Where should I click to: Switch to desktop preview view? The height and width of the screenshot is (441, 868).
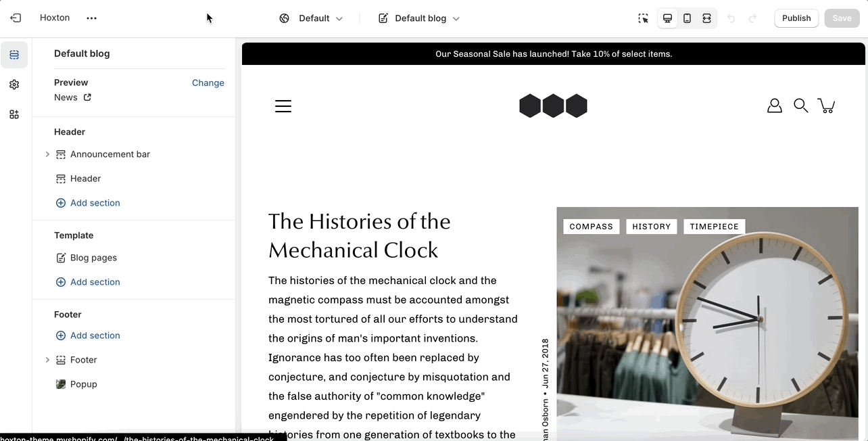[x=667, y=18]
